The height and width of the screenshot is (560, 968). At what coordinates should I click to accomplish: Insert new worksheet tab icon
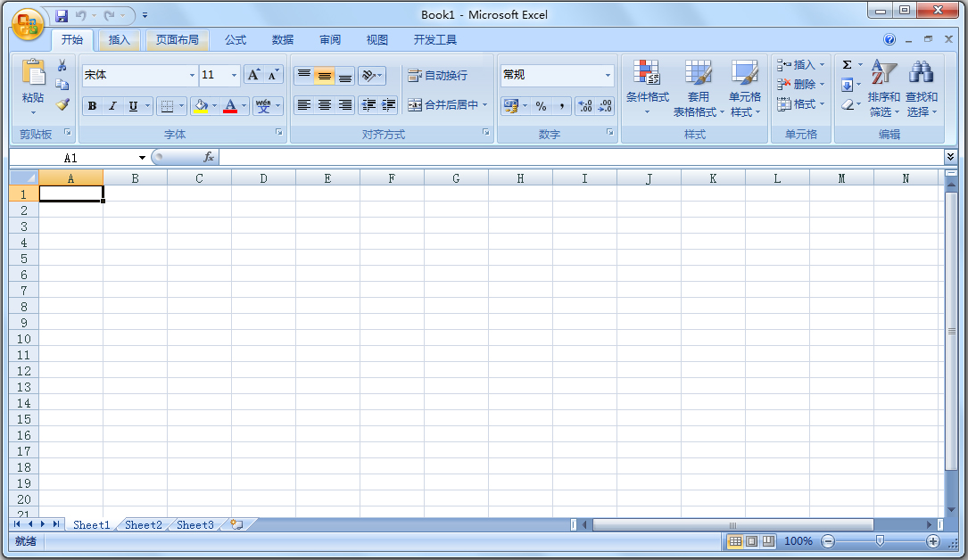click(x=236, y=524)
